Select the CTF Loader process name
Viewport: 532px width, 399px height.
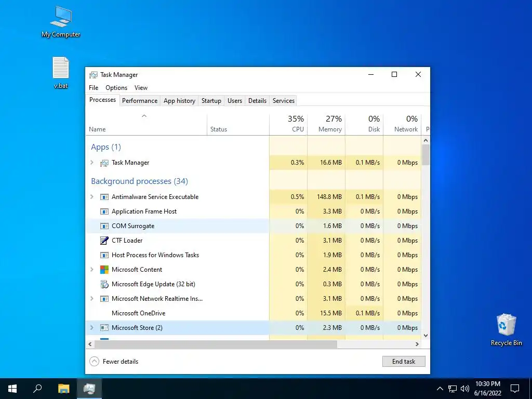coord(127,241)
